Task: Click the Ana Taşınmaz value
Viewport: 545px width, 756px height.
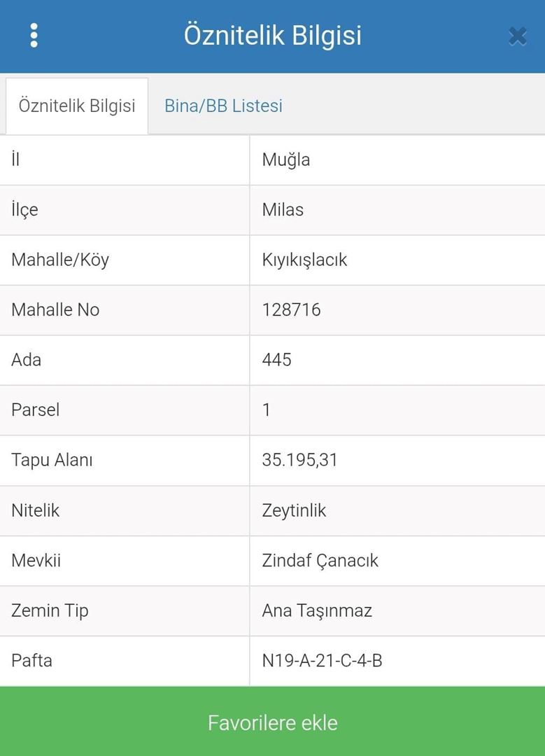Action: click(x=317, y=610)
